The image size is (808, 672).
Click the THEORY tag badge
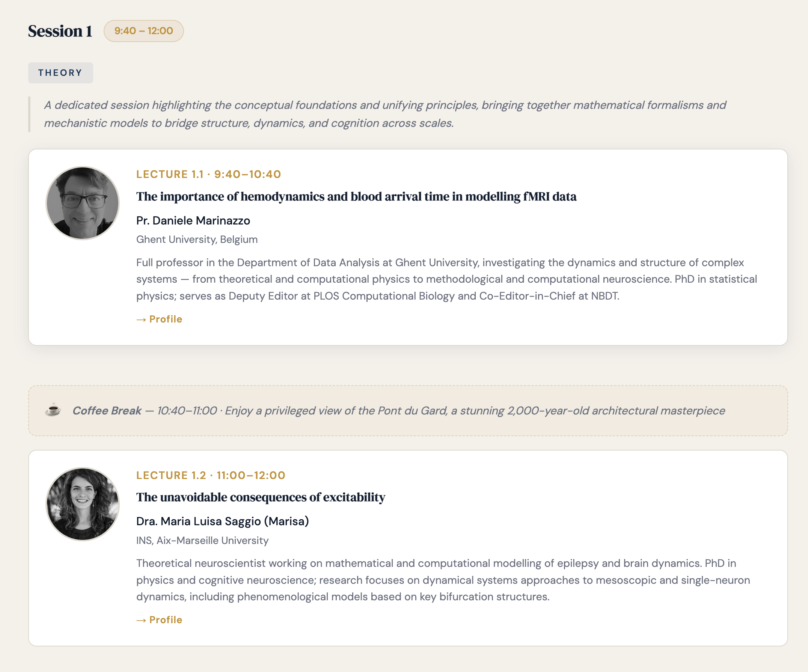[x=60, y=73]
